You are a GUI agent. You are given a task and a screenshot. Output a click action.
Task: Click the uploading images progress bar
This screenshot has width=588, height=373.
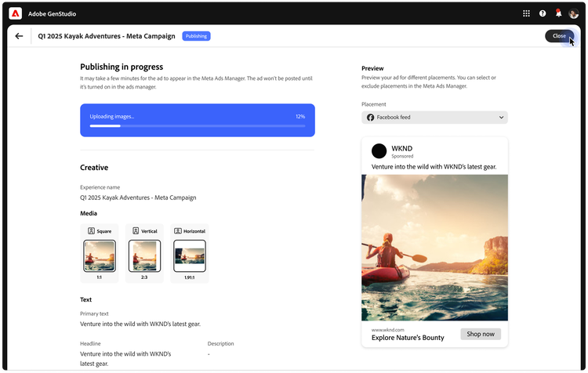[197, 125]
